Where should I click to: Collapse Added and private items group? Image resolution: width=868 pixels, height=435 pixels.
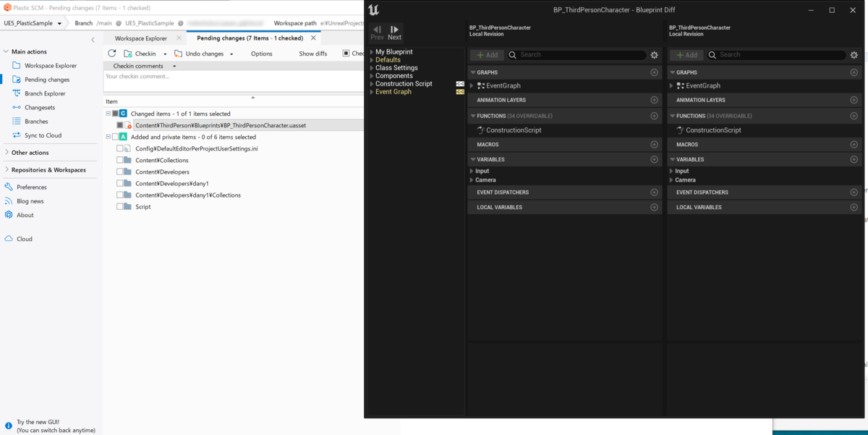[x=109, y=137]
